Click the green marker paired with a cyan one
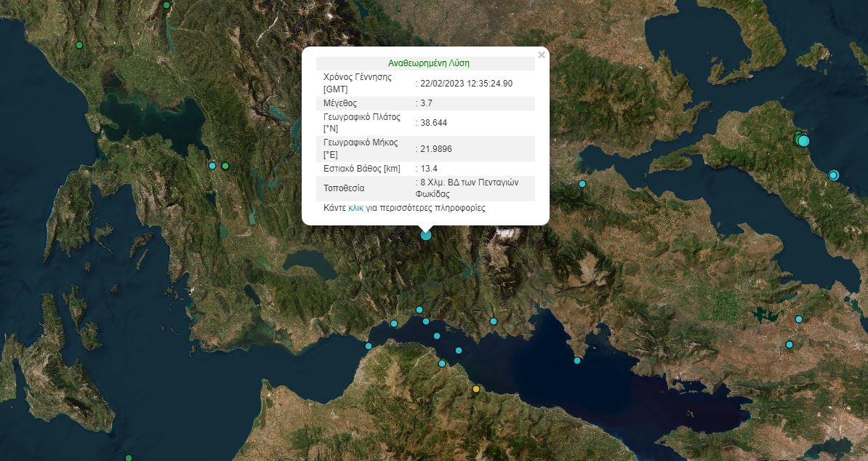The image size is (868, 461). pyautogui.click(x=225, y=166)
